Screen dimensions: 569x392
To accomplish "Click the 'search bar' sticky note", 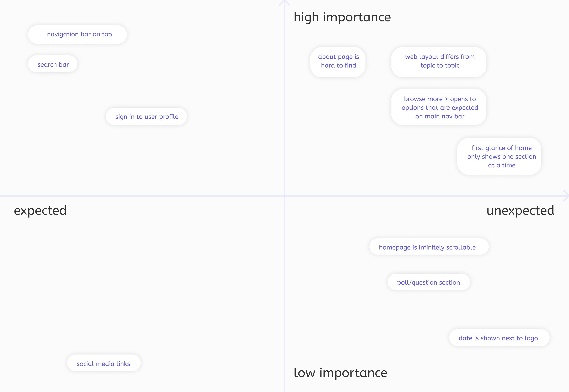I will tap(53, 64).
